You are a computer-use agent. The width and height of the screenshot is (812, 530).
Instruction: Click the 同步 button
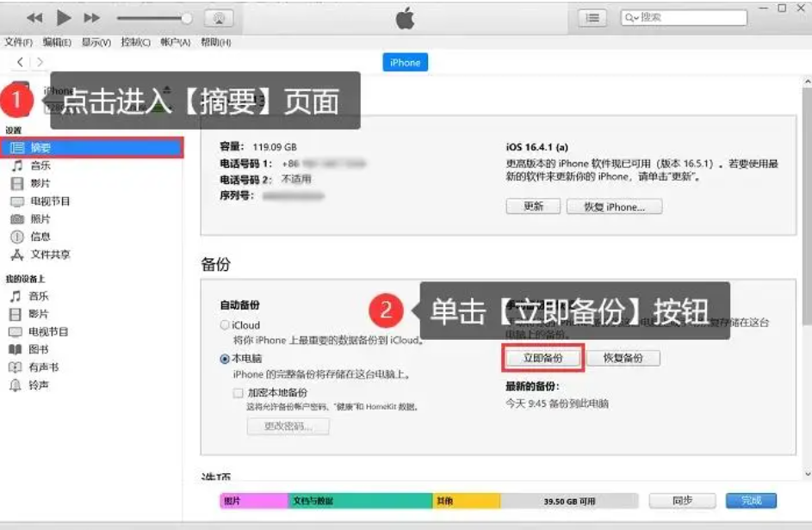click(x=682, y=501)
